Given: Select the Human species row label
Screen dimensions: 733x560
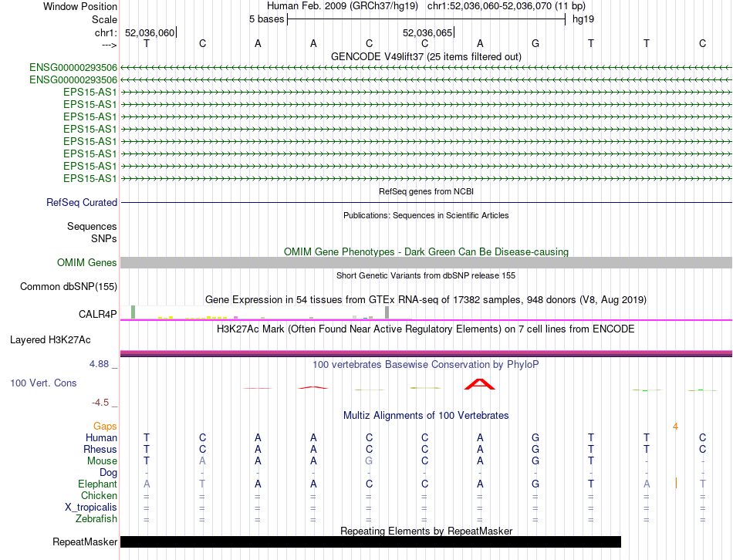Looking at the screenshot, I should coord(101,437).
